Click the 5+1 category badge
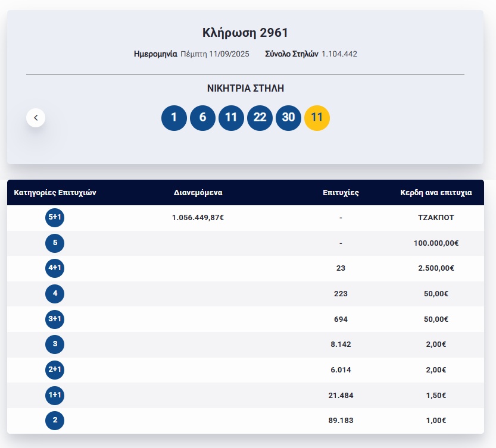Screen dimensions: 496x448 pos(55,218)
